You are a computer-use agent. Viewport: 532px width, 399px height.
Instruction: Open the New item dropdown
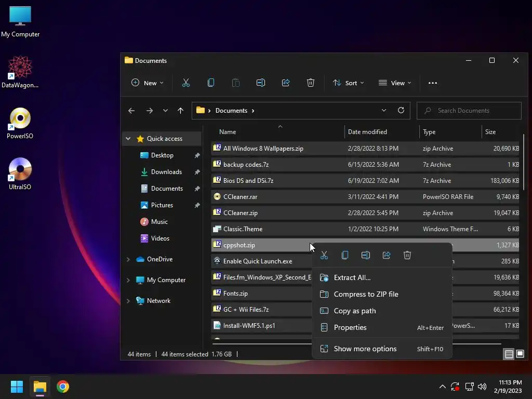[x=147, y=83]
